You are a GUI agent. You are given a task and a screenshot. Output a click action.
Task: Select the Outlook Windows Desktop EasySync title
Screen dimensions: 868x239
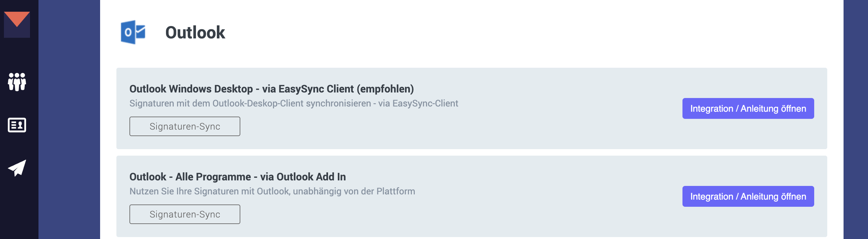pyautogui.click(x=271, y=89)
